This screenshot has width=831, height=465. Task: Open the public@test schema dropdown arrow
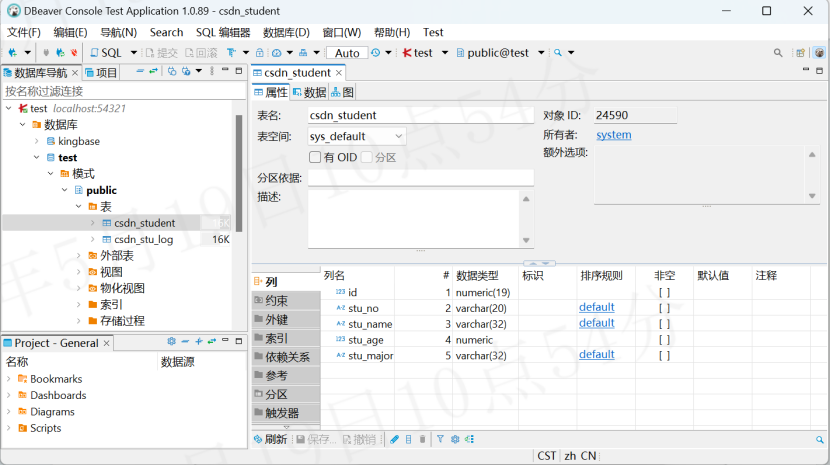(x=541, y=52)
